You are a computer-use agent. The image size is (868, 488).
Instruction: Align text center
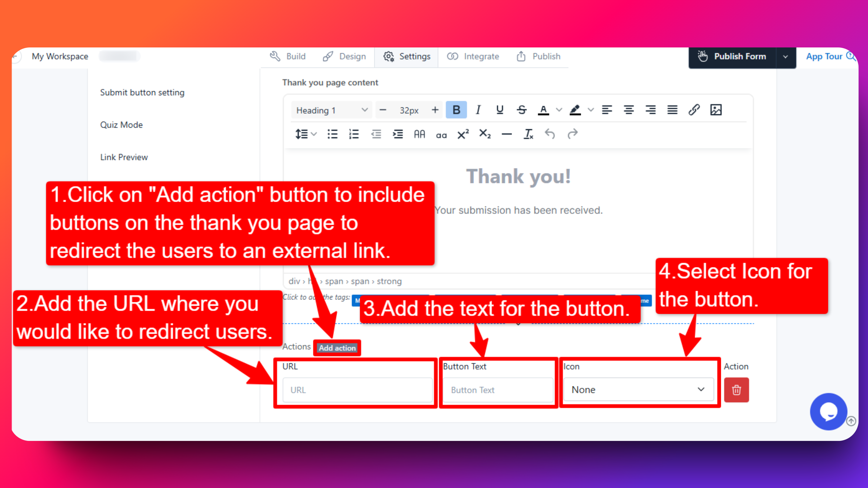629,110
